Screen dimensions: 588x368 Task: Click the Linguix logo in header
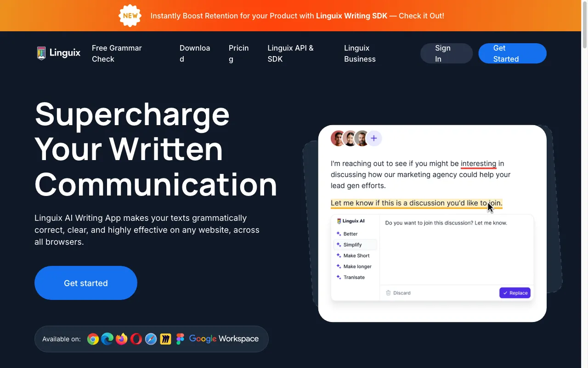(58, 53)
